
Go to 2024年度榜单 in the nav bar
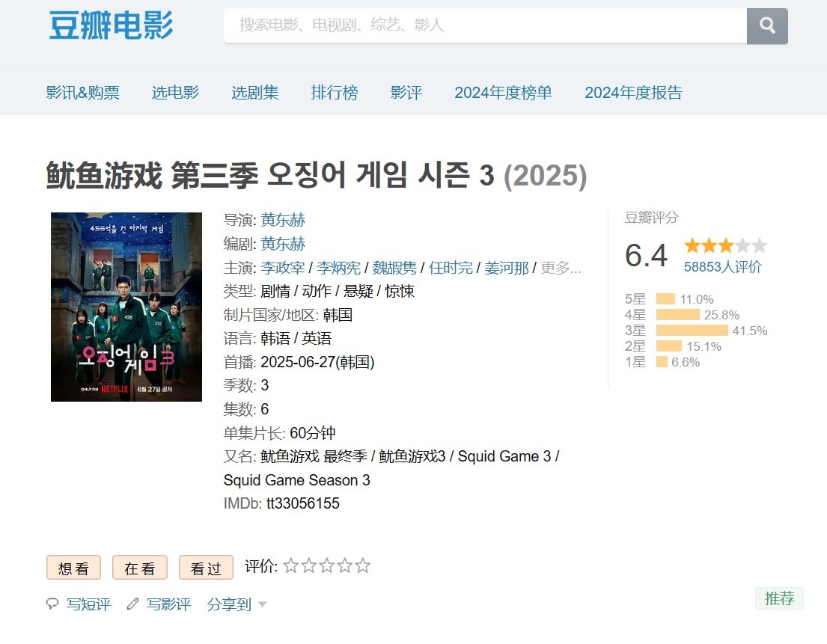pyautogui.click(x=503, y=93)
